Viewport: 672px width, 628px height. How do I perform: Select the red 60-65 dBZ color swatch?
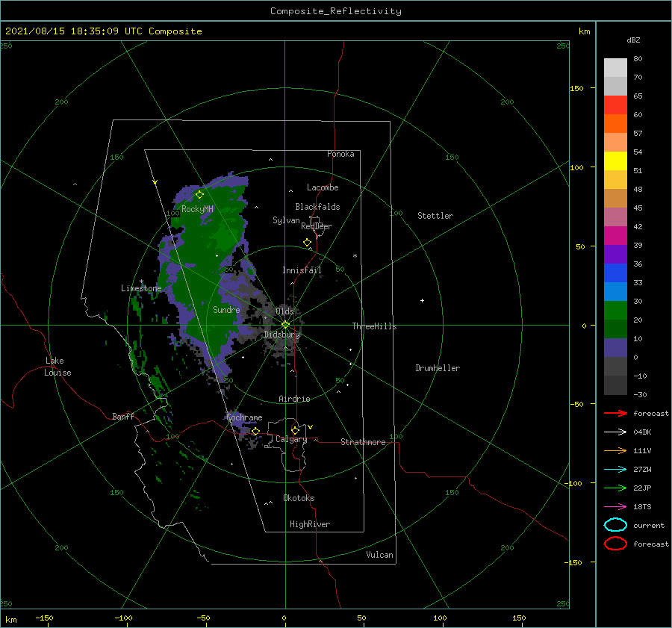click(x=615, y=105)
